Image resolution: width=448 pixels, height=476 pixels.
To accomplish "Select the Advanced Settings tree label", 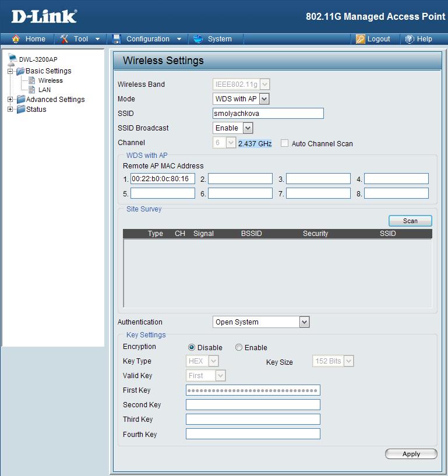I will (x=55, y=99).
